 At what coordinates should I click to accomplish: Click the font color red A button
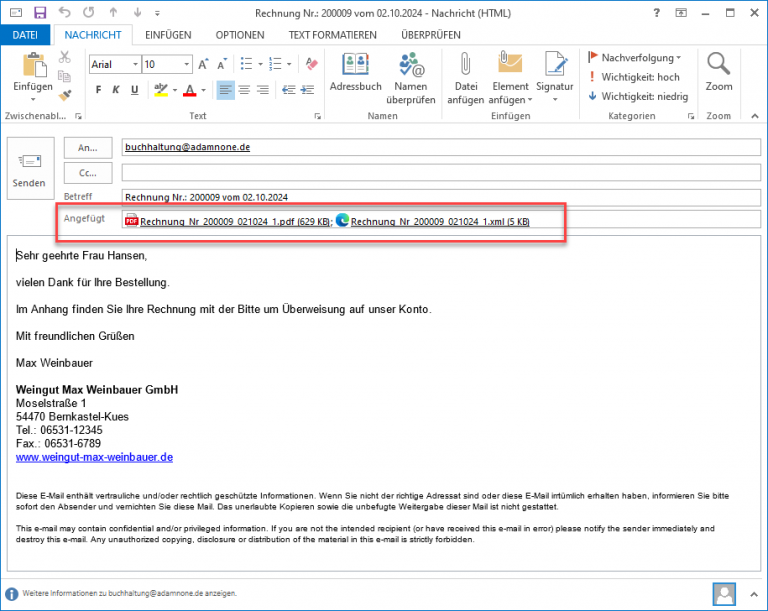tap(189, 91)
